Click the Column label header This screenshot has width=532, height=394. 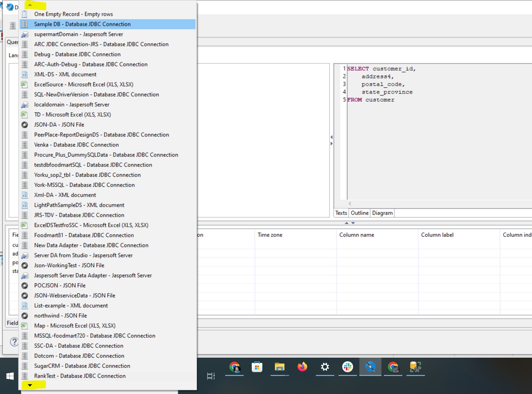tap(459, 235)
